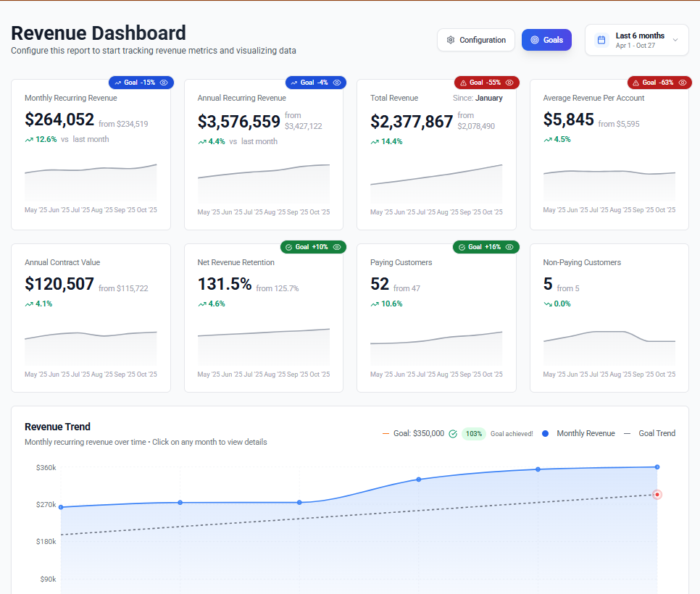The image size is (700, 594).
Task: Toggle the eye icon on Average Revenue goal badge
Action: 681,83
